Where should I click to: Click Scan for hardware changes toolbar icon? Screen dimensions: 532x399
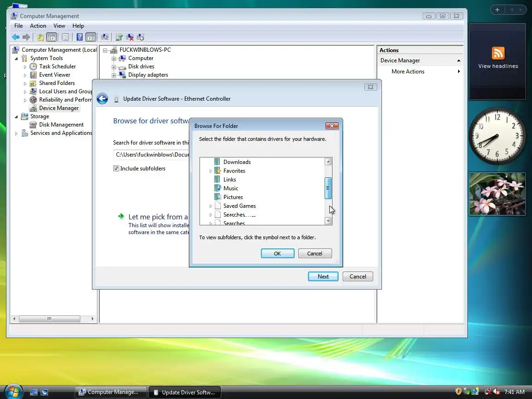tap(105, 37)
